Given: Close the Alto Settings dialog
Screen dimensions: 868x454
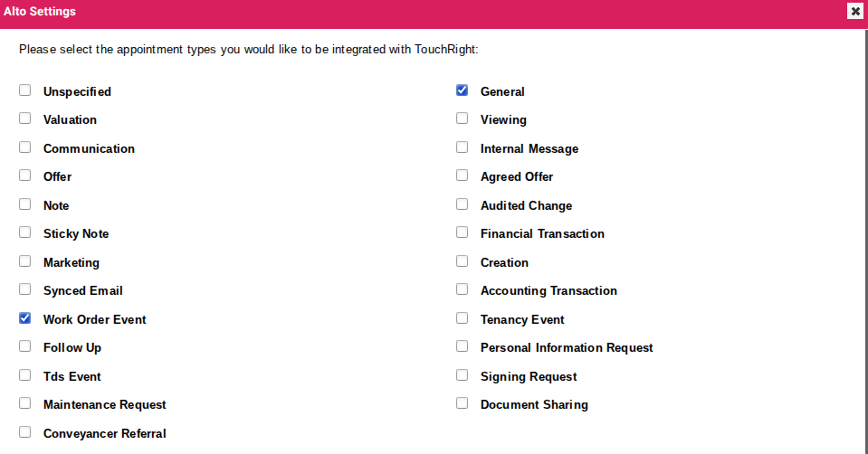Looking at the screenshot, I should (854, 12).
